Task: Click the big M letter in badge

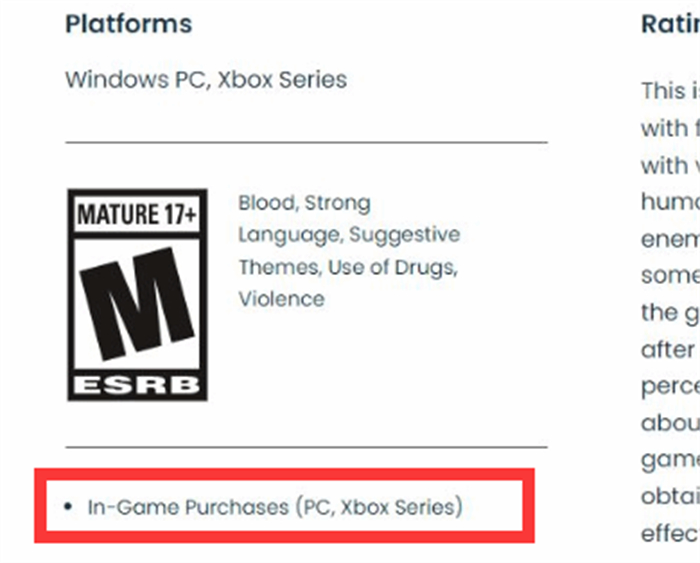Action: click(x=137, y=303)
